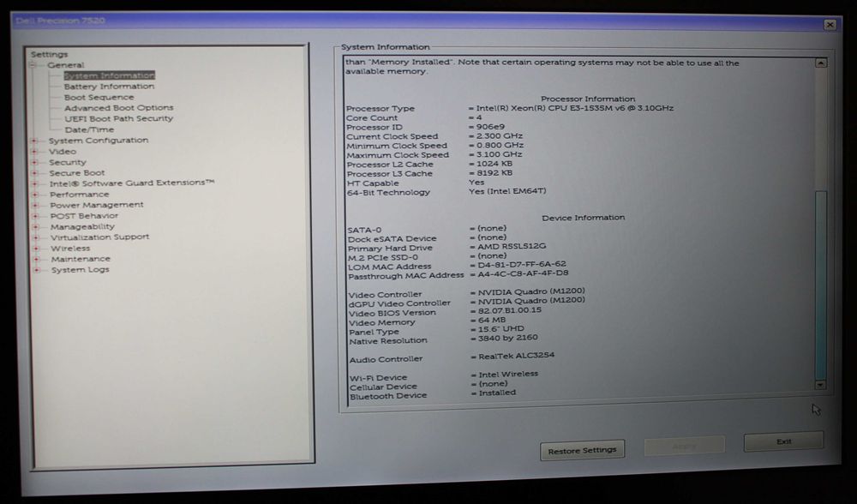Select the General category label
Image resolution: width=857 pixels, height=504 pixels.
66,65
